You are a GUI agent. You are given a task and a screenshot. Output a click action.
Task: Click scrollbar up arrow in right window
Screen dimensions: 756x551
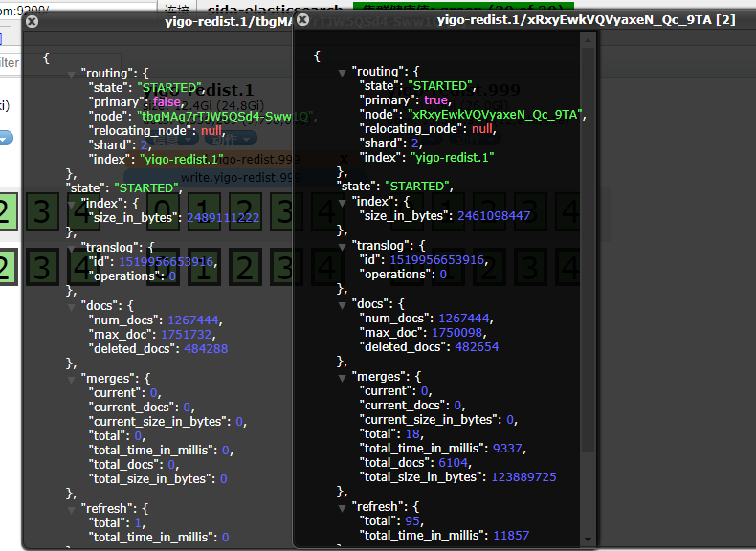[x=588, y=40]
